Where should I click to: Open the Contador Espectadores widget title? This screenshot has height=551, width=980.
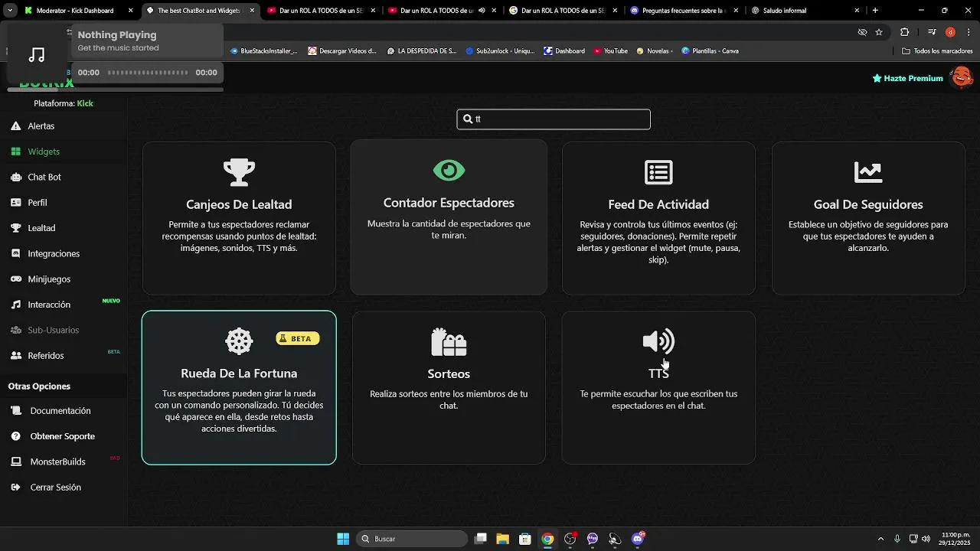(449, 203)
